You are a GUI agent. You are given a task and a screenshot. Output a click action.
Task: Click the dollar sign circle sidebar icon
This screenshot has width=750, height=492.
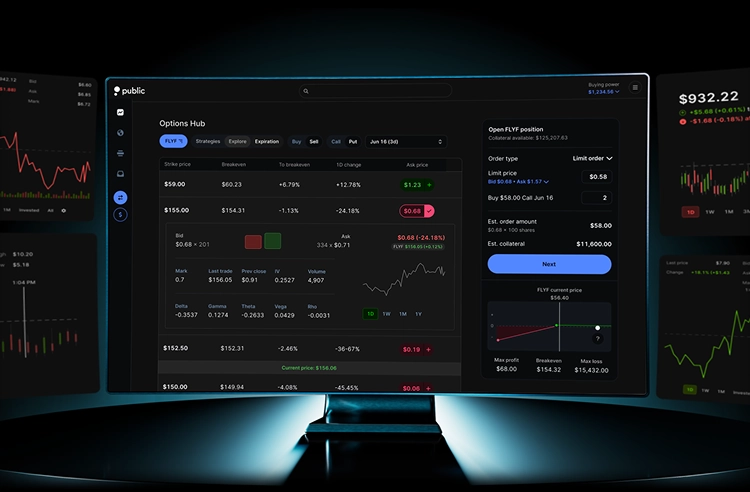point(121,214)
